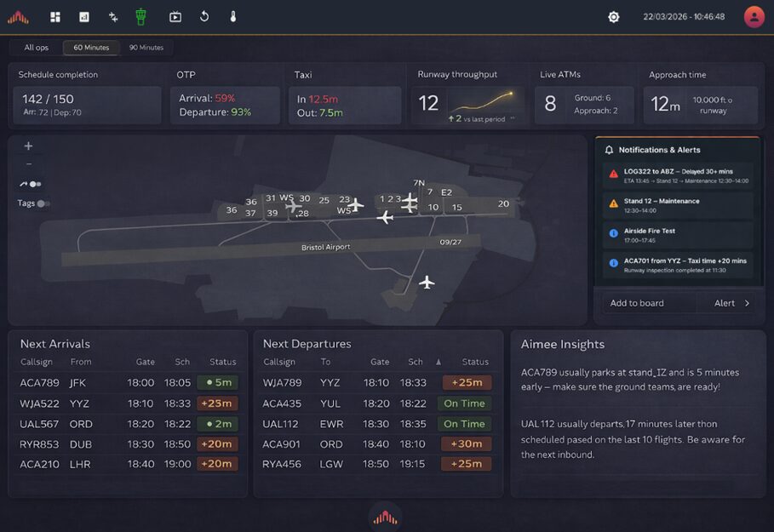Select departure ACA435 to YUL
The width and height of the screenshot is (774, 532).
(377, 403)
